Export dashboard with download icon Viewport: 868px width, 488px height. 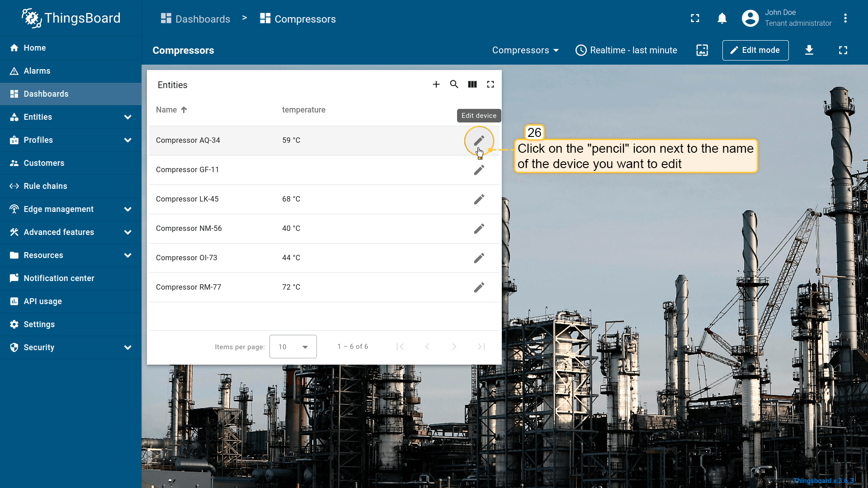point(809,50)
